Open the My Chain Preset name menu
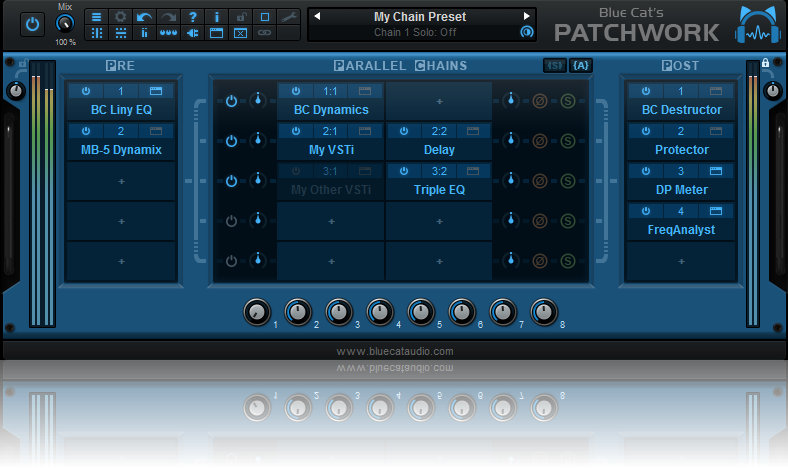788x468 pixels. 420,17
